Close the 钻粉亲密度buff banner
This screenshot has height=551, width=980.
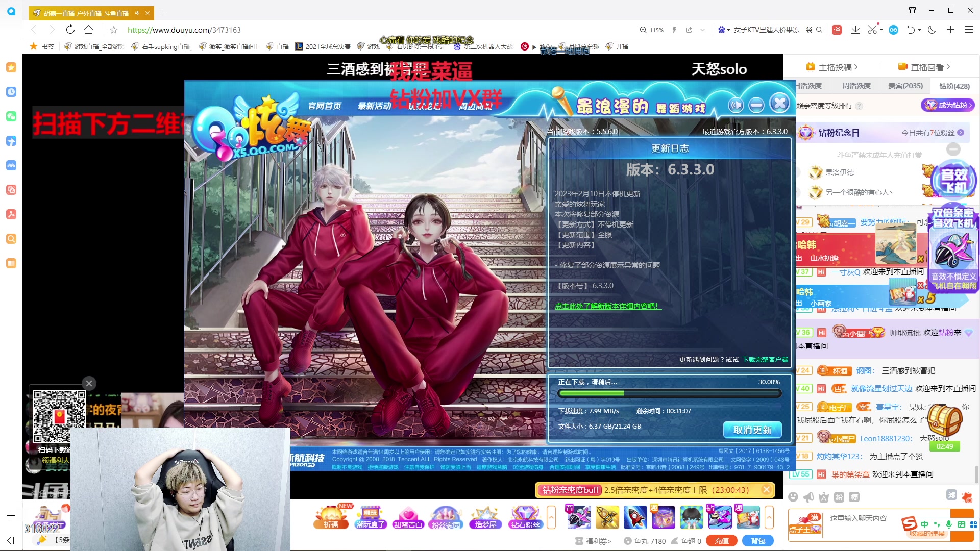(x=766, y=490)
